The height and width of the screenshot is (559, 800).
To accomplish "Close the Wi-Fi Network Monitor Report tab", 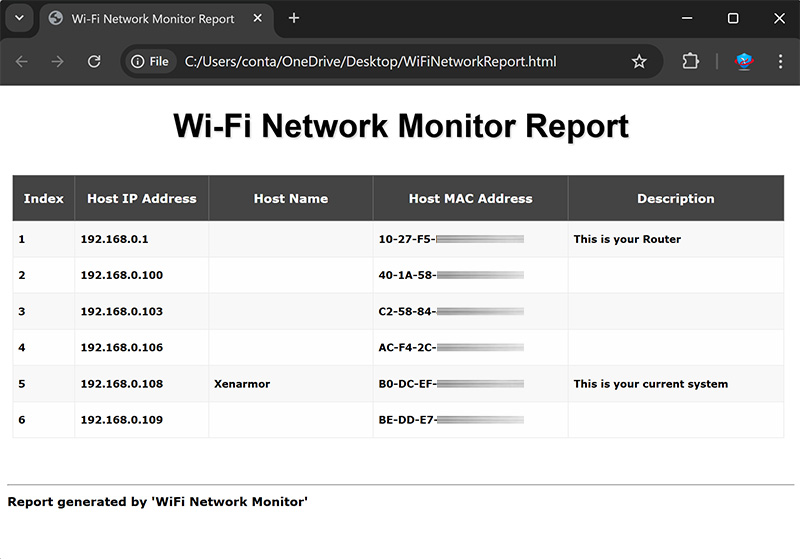I will pyautogui.click(x=259, y=18).
